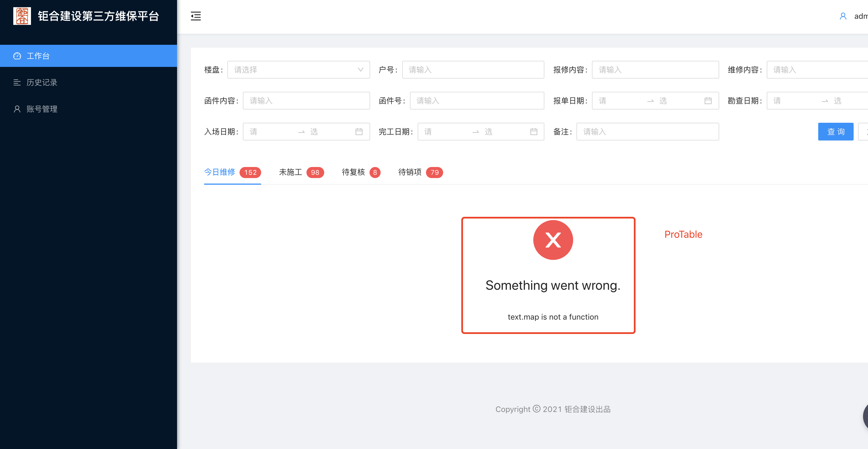Collapse the sidebar using the hamburger icon
The width and height of the screenshot is (868, 449).
click(x=196, y=16)
